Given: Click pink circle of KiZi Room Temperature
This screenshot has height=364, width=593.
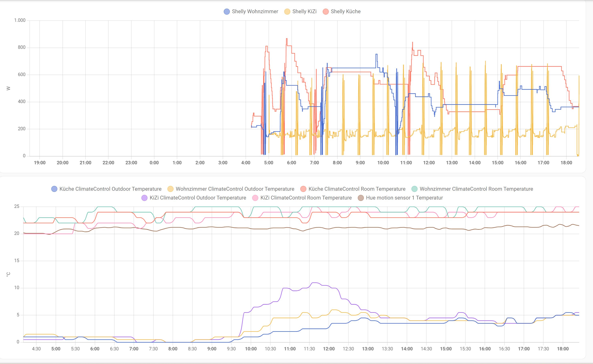Looking at the screenshot, I should 255,198.
